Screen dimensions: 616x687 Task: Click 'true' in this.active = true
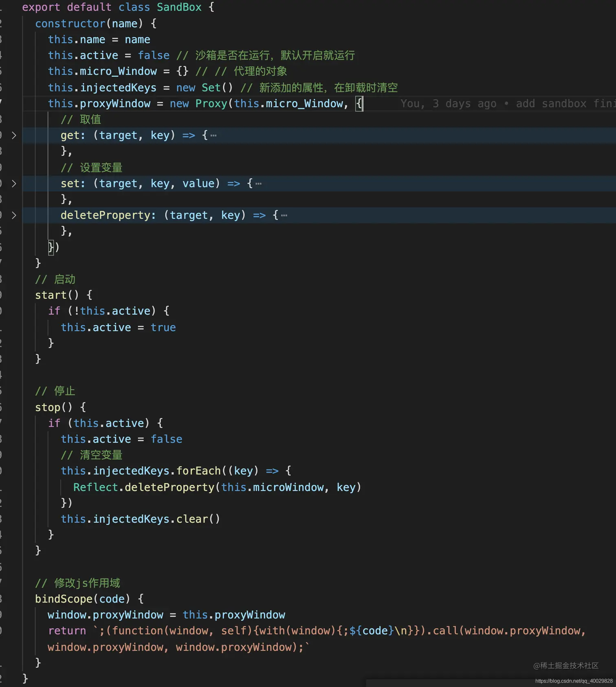point(163,327)
